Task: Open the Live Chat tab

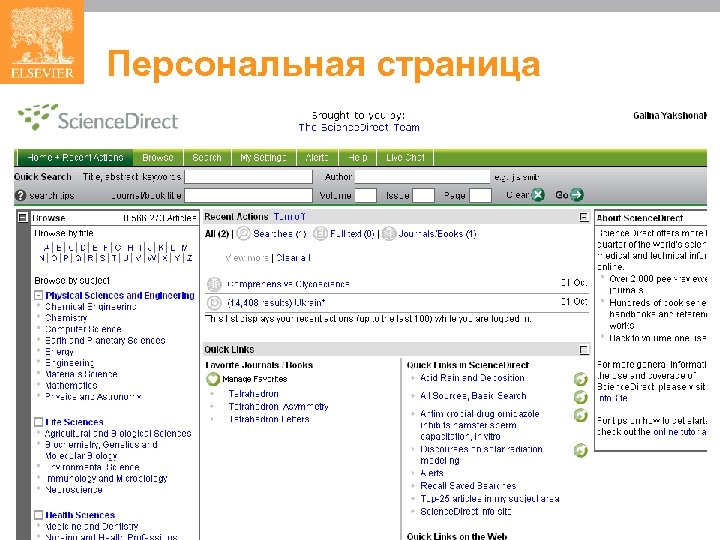Action: coord(405,158)
